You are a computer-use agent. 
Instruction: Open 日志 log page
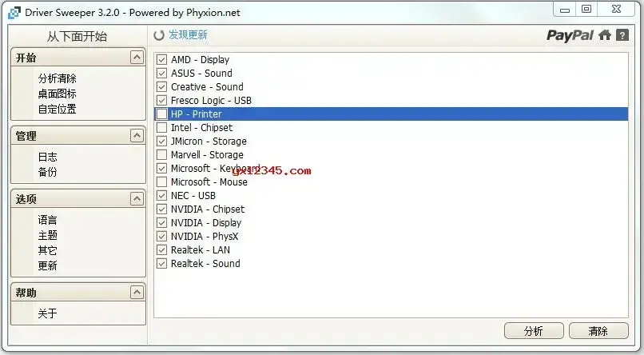(x=48, y=157)
